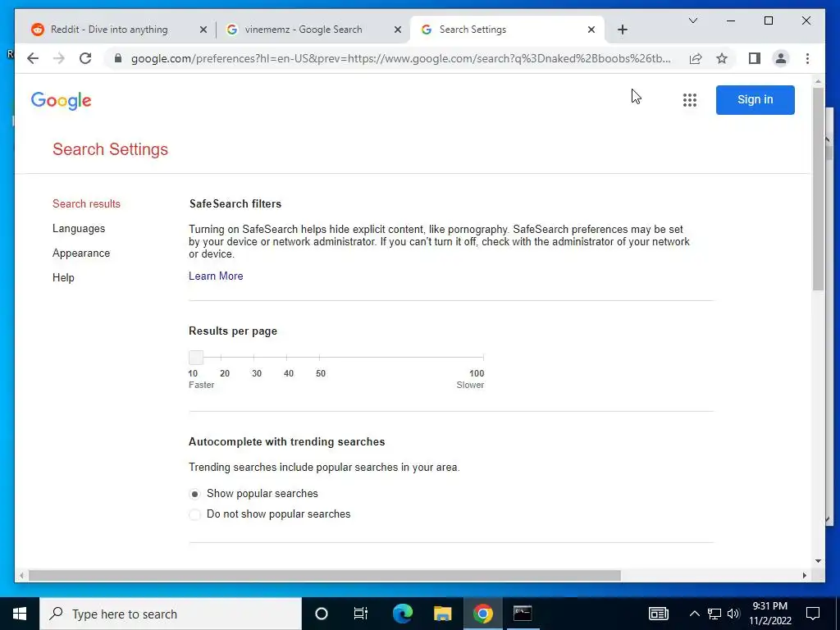Open the Languages settings section
Viewport: 840px width, 630px height.
79,228
